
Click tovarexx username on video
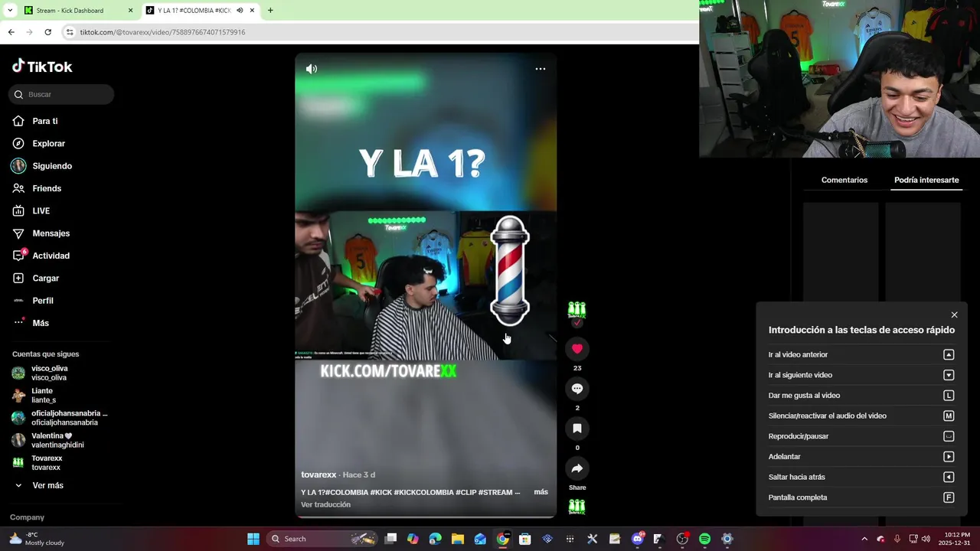pyautogui.click(x=318, y=474)
